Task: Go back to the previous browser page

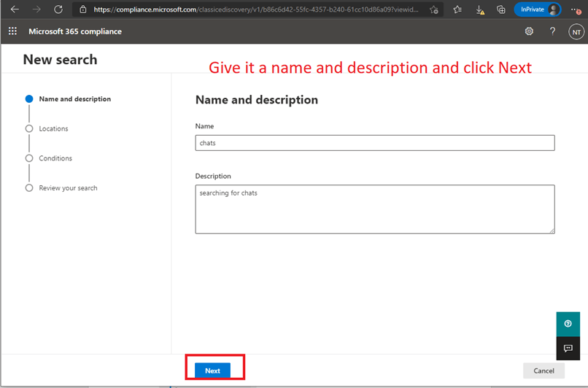Action: [15, 9]
